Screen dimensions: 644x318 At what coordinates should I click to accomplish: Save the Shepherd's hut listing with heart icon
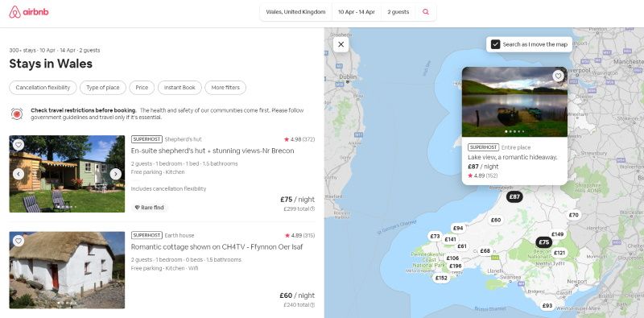(18, 145)
